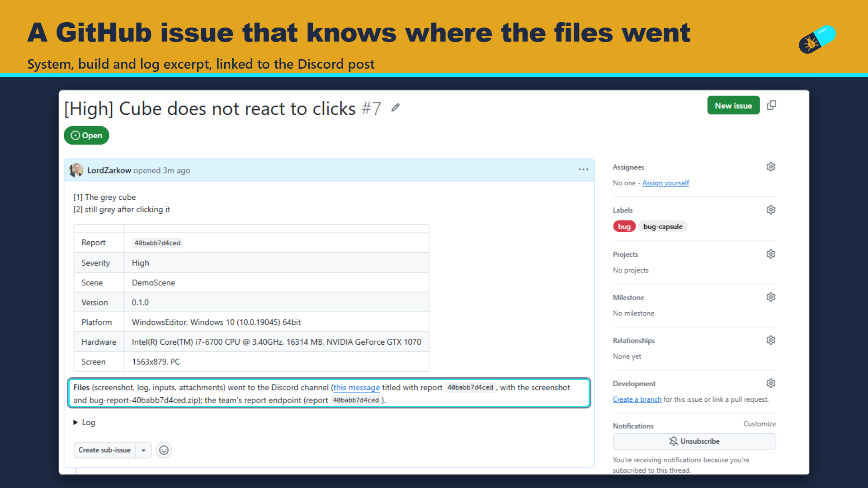
Task: Click LordZarkow's avatar image
Action: click(x=76, y=170)
